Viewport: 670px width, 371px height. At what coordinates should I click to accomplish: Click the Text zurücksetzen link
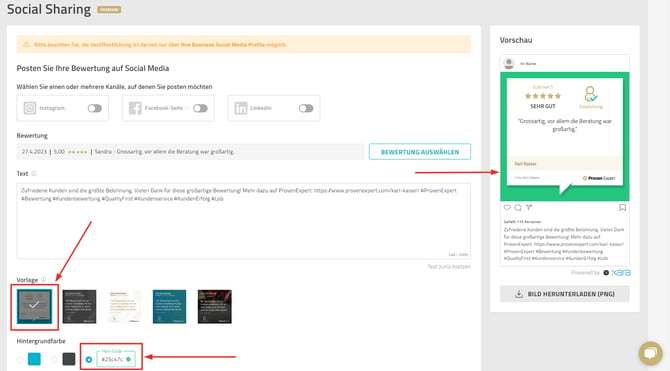click(x=449, y=266)
